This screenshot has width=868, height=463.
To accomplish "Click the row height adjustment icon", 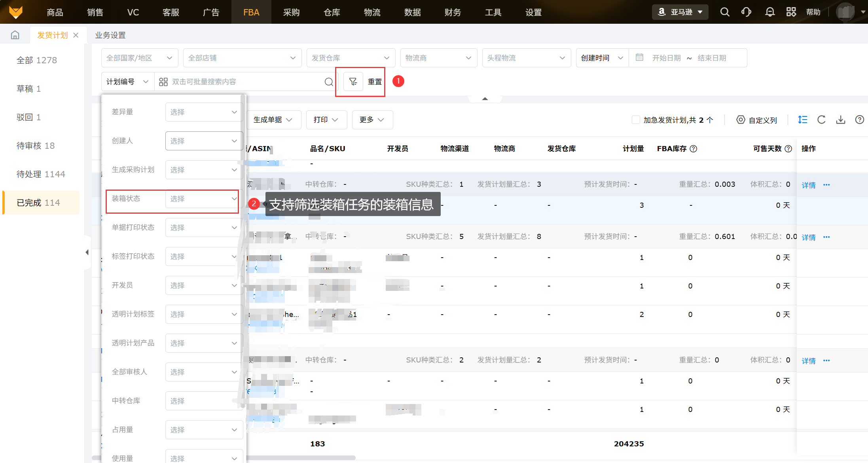I will (802, 120).
